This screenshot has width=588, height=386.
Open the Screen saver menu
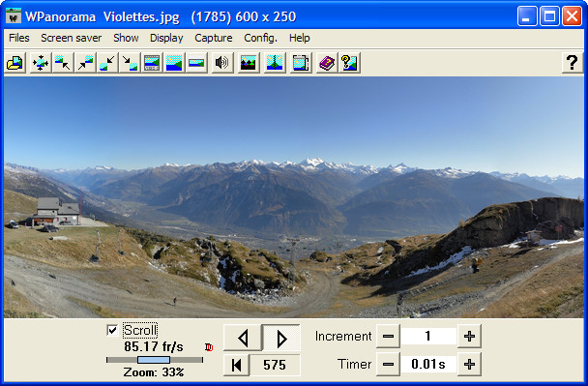[x=72, y=38]
